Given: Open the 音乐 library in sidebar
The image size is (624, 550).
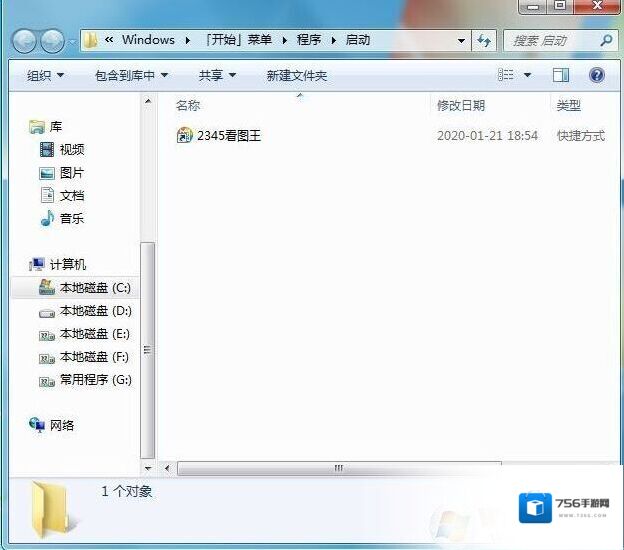Looking at the screenshot, I should point(71,218).
